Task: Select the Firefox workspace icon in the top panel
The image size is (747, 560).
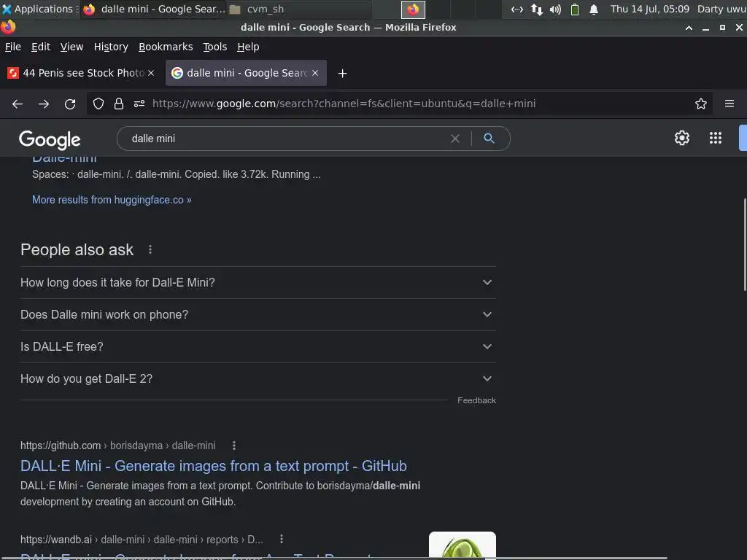Action: 413,9
